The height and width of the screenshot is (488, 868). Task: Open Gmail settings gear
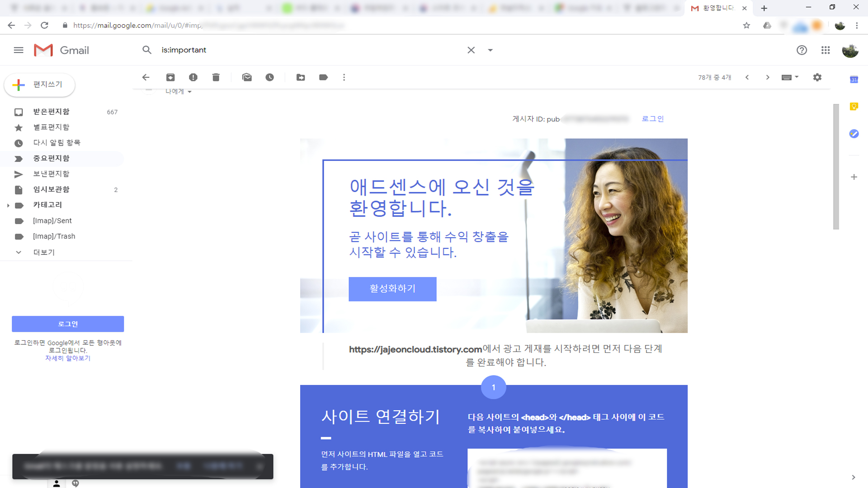pyautogui.click(x=817, y=77)
